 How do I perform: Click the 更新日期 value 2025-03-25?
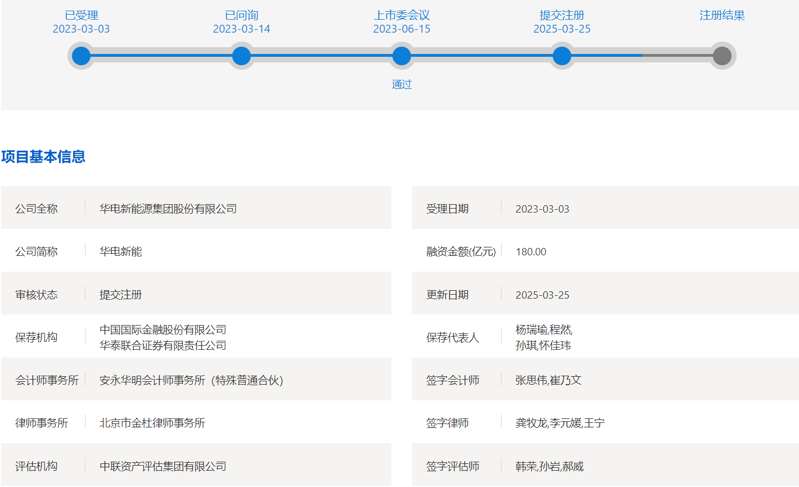coord(542,295)
